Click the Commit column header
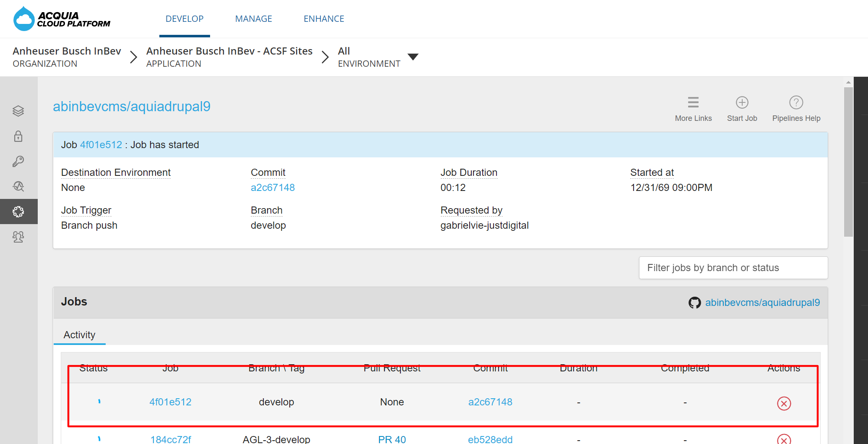 [490, 368]
